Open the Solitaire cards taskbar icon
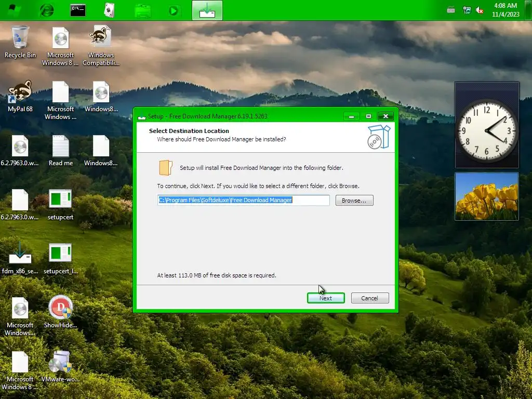 [x=109, y=10]
